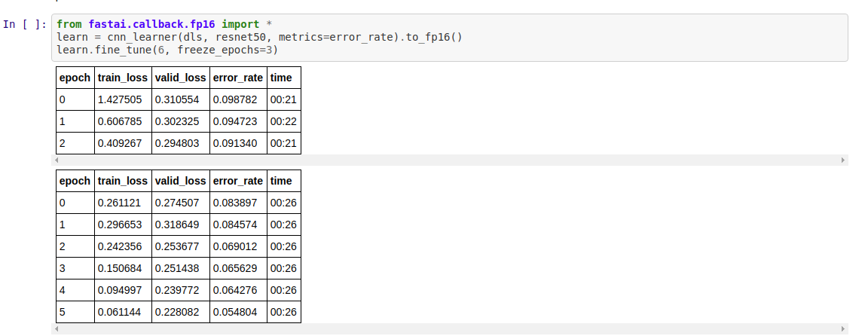Click the epoch header in the first table
Image resolution: width=868 pixels, height=336 pixels.
click(75, 78)
